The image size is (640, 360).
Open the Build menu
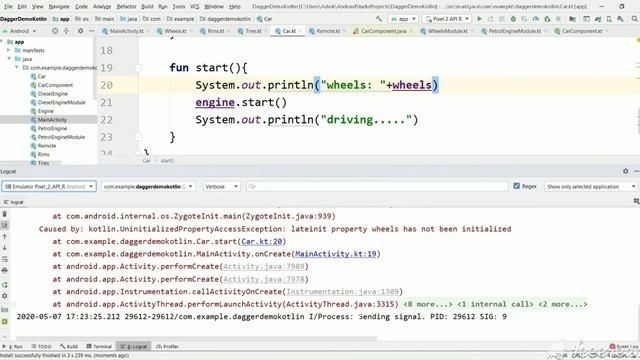(147, 7)
